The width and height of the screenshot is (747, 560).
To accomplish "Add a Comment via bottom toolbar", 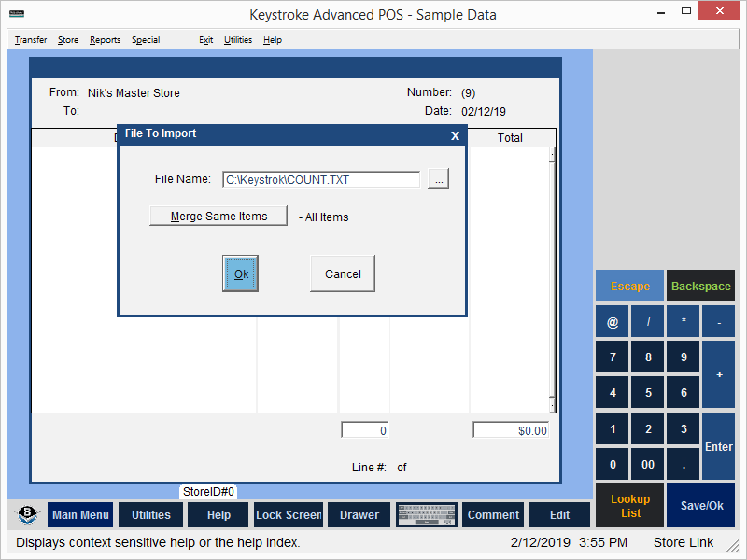I will (493, 515).
